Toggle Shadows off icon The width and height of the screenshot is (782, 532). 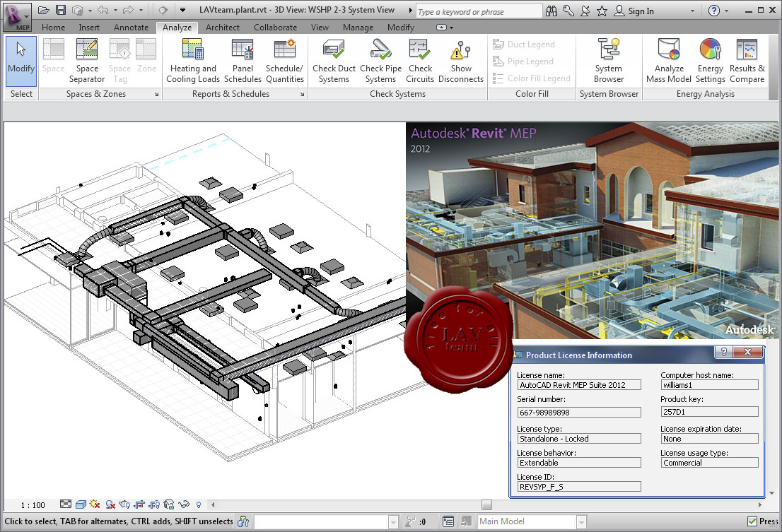coord(110,504)
